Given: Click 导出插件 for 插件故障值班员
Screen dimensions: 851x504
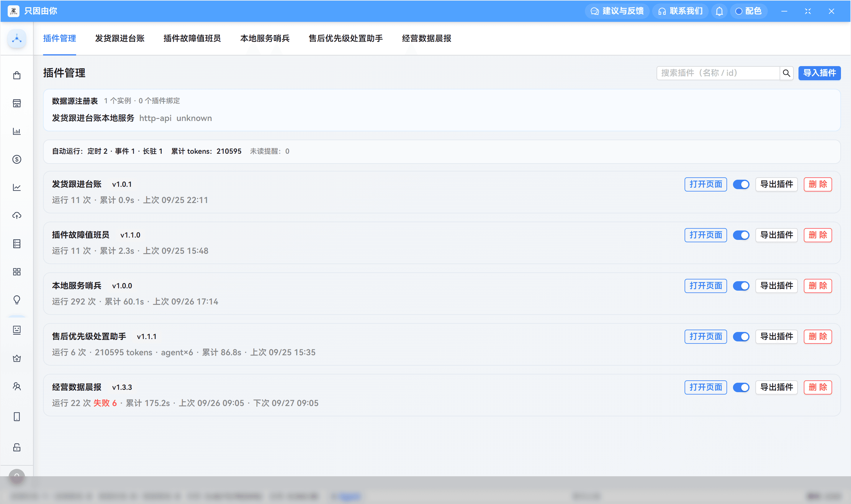Looking at the screenshot, I should [776, 235].
